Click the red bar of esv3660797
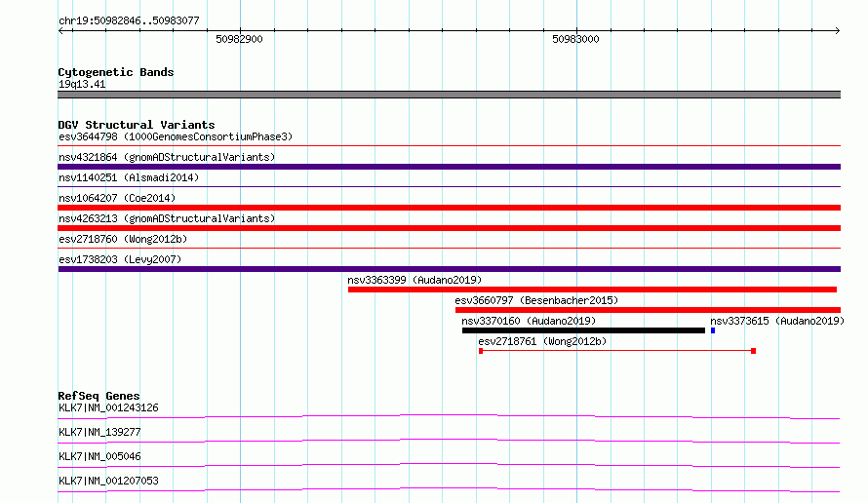The image size is (868, 503). (648, 310)
